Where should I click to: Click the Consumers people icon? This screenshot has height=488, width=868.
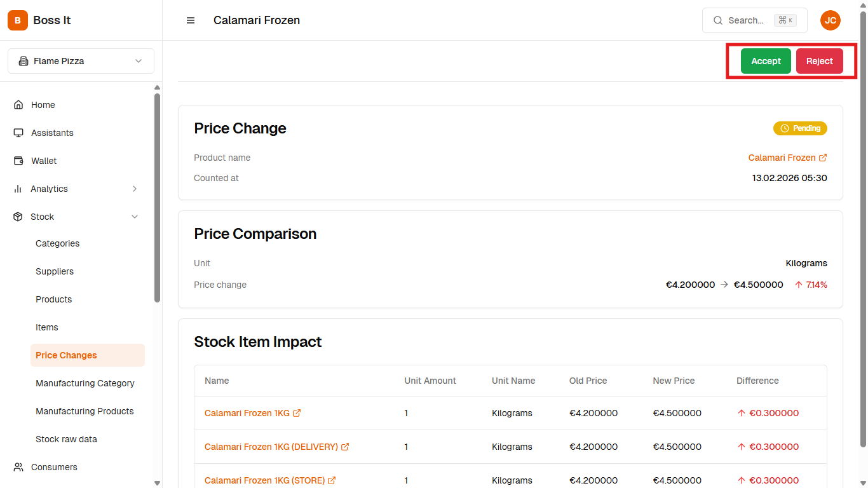click(18, 467)
